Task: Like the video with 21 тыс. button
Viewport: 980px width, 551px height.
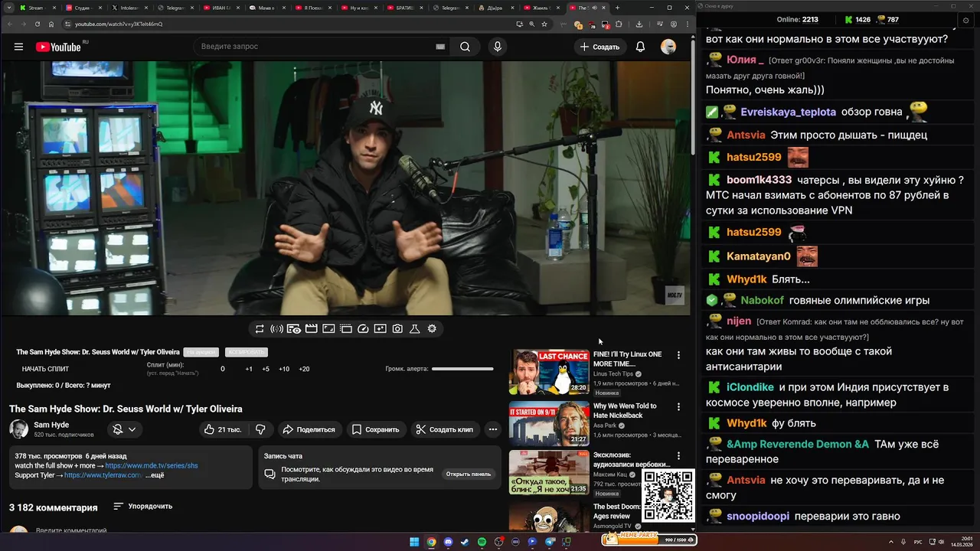Action: click(x=223, y=429)
